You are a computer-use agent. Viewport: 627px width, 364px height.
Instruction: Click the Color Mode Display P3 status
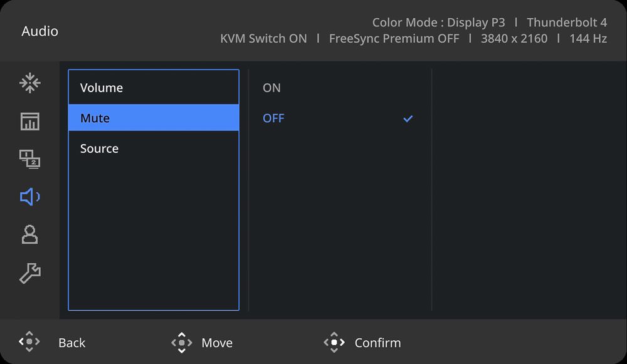pyautogui.click(x=439, y=23)
